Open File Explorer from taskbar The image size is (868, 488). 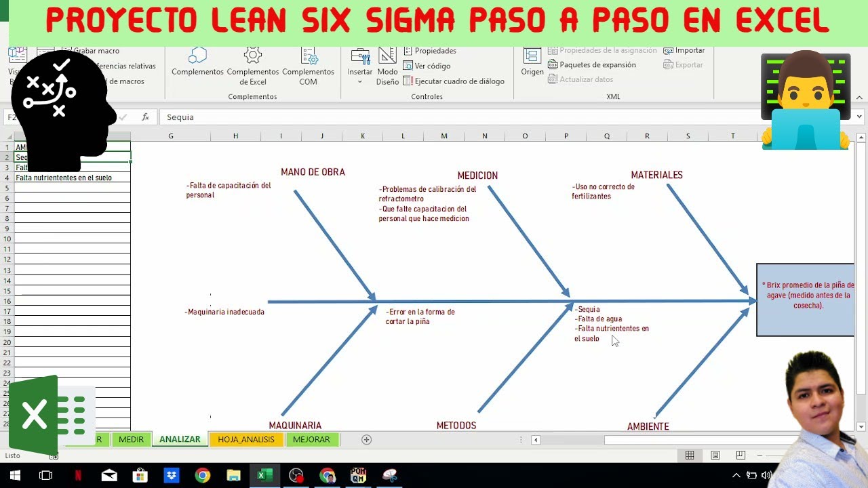pos(233,476)
